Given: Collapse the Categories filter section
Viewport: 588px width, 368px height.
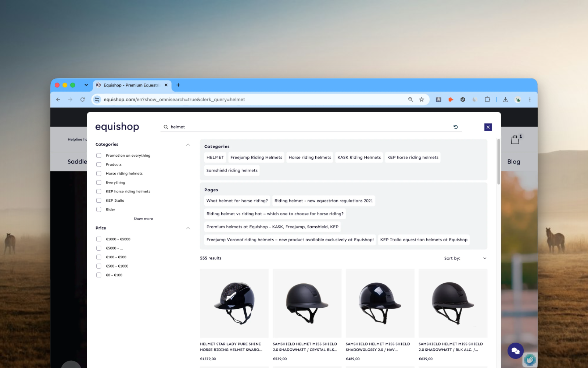Looking at the screenshot, I should [x=188, y=145].
